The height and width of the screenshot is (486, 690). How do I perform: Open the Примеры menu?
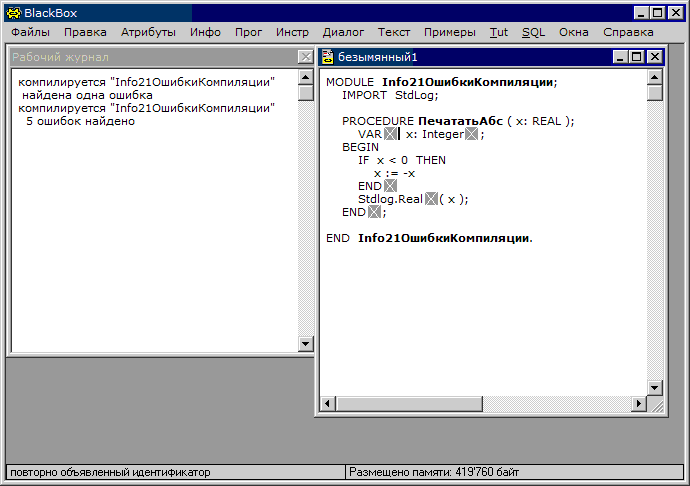[450, 32]
